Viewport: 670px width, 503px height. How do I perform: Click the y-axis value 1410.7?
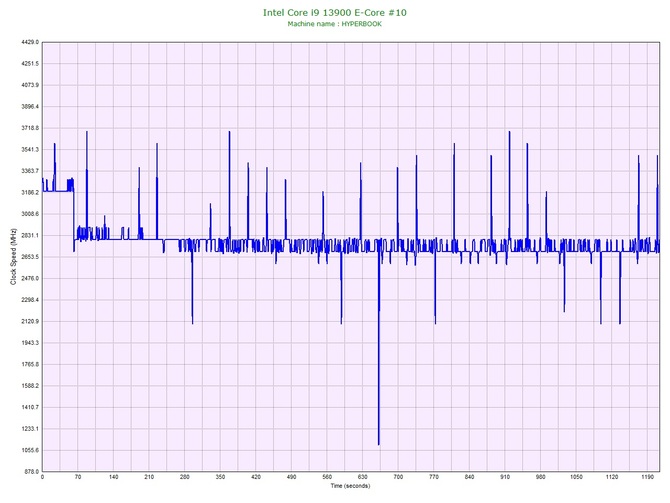30,407
